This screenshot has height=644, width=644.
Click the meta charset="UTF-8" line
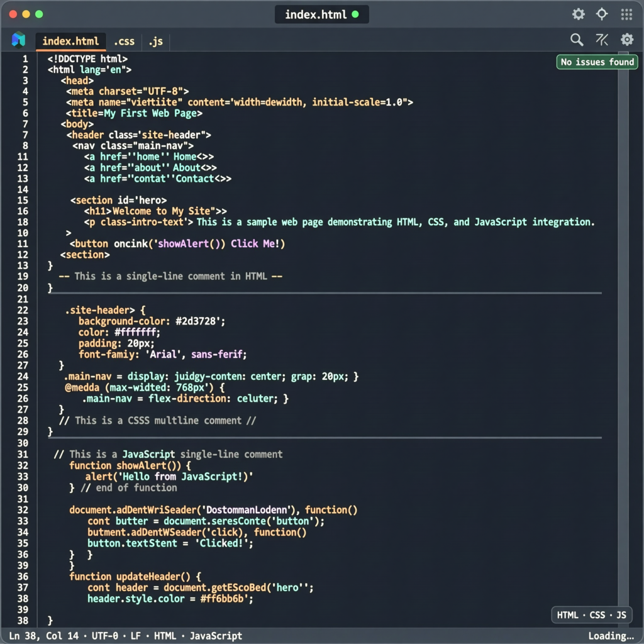[x=127, y=91]
